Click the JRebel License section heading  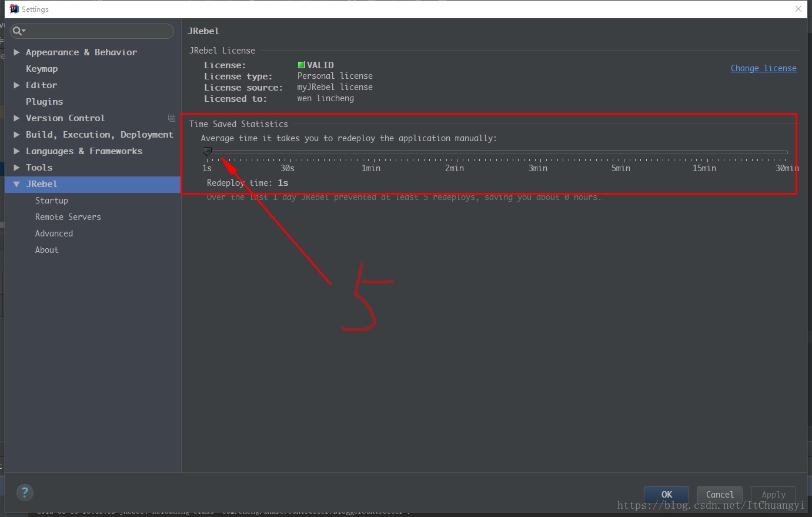click(x=222, y=51)
